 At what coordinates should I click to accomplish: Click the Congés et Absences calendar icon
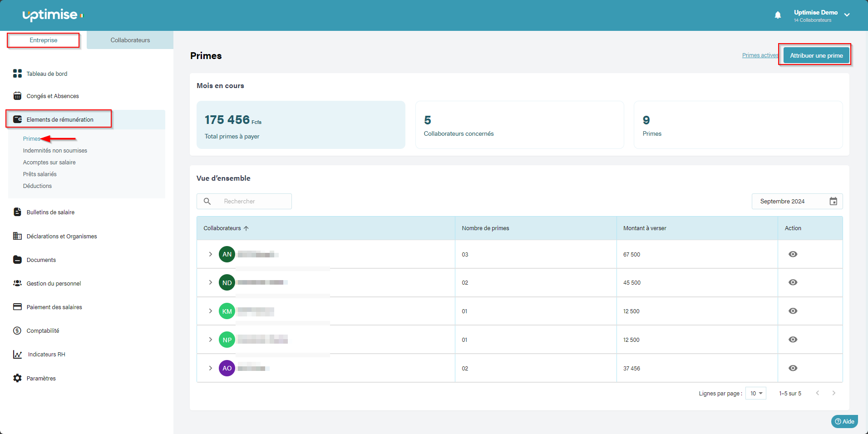(17, 96)
